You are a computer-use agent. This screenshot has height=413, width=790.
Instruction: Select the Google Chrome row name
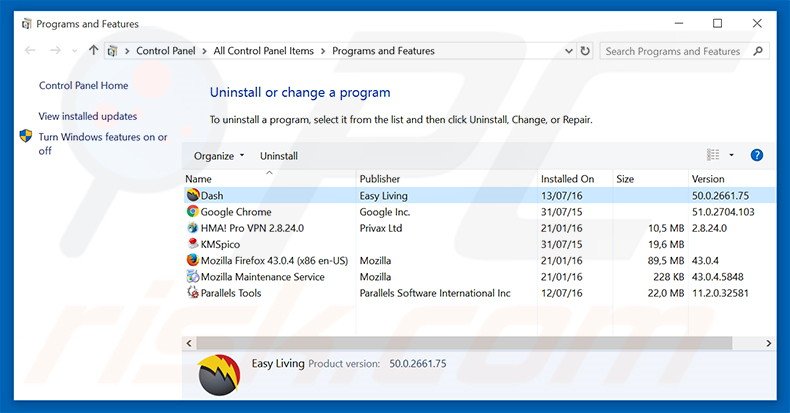236,212
